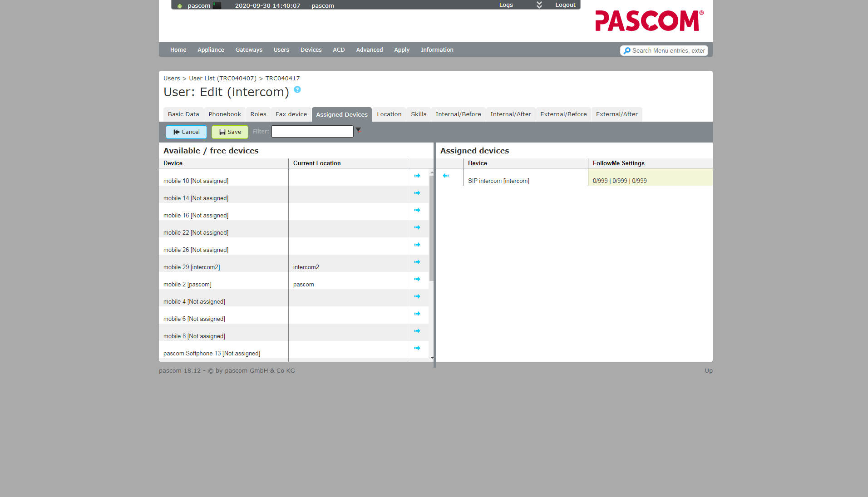Open help icon next to page title
The image size is (868, 497).
(x=297, y=90)
